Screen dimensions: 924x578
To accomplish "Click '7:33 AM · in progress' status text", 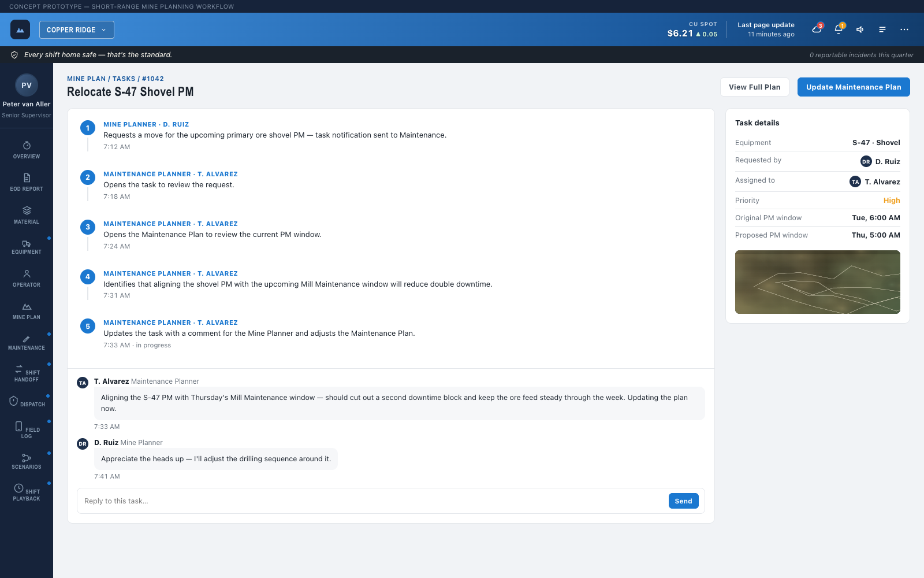I will 137,345.
